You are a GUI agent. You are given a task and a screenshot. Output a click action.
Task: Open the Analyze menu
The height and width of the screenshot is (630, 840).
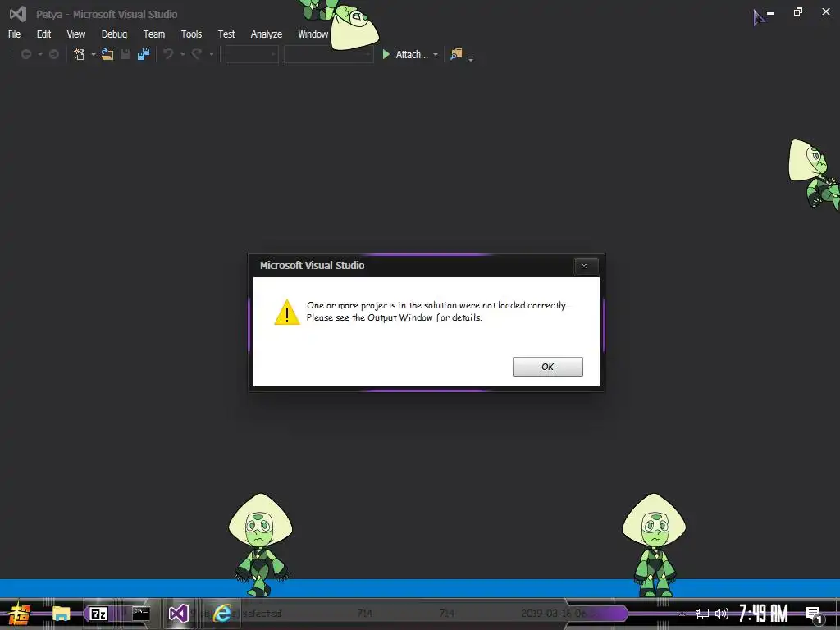point(267,34)
